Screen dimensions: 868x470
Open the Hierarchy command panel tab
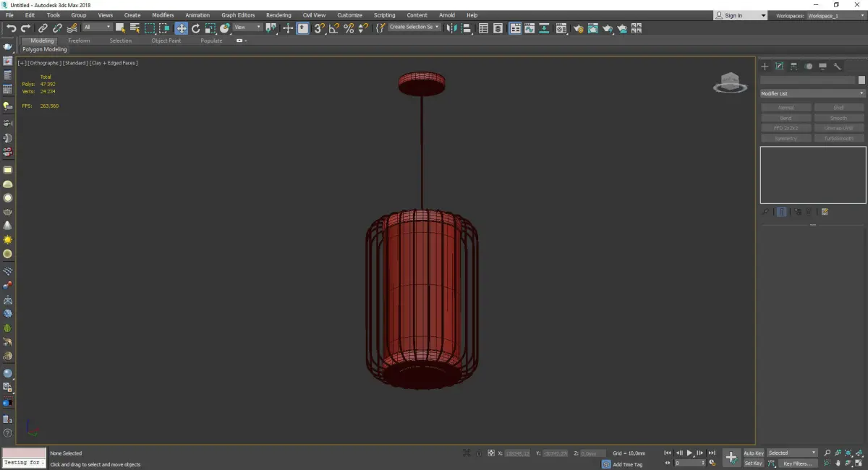point(793,67)
